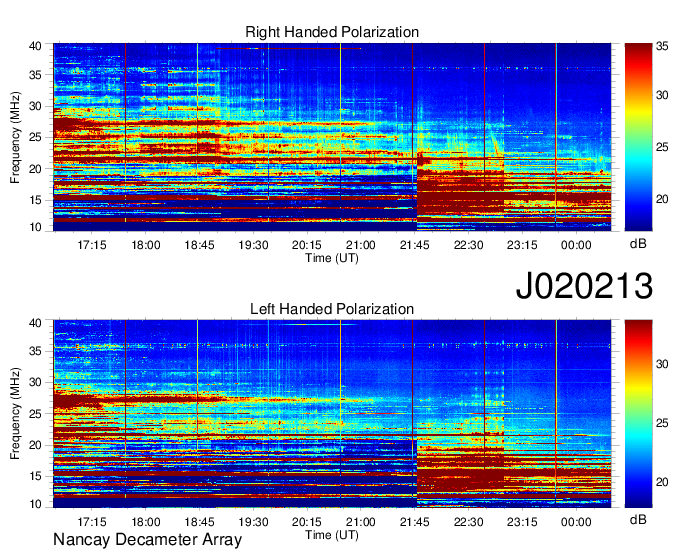The image size is (680, 552).
Task: Click the 18:45 time tick under the Left Handed plot
Action: [199, 522]
